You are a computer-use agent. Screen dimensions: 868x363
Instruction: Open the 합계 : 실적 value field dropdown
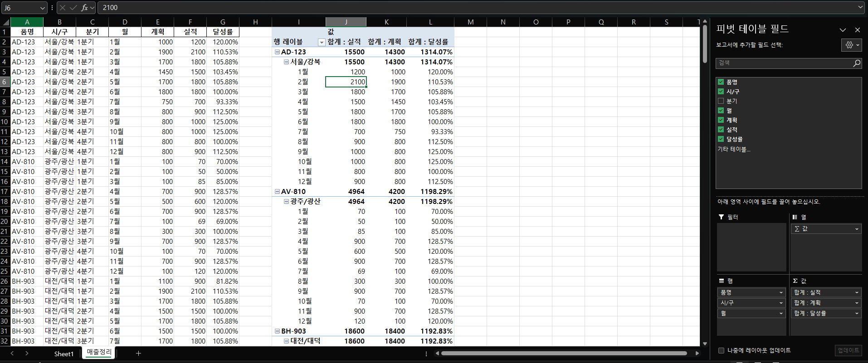click(x=857, y=293)
